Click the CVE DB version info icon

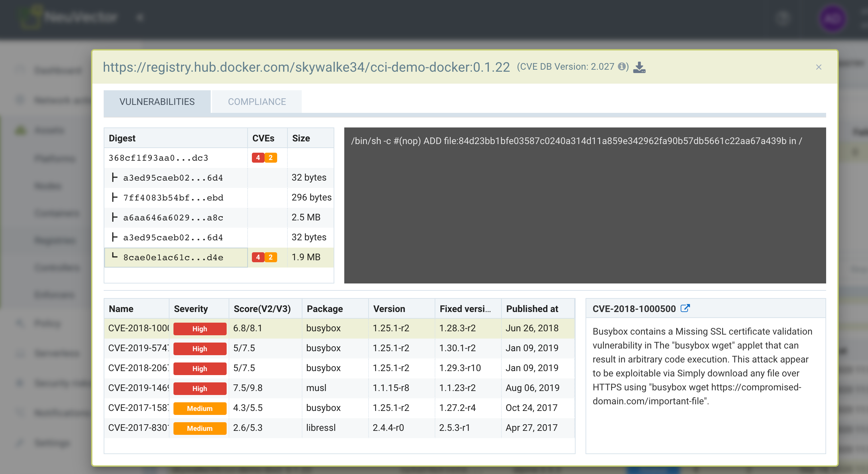coord(621,67)
